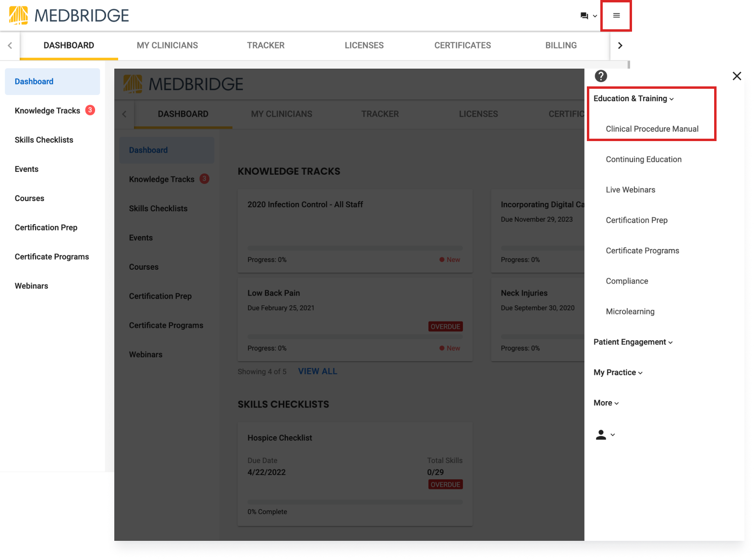The height and width of the screenshot is (560, 754).
Task: Open Continuing Education menu item
Action: pyautogui.click(x=644, y=159)
